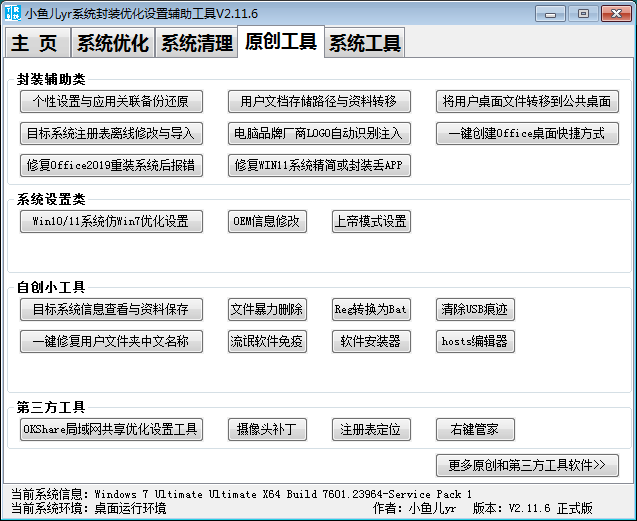Click the OEM信息修改 button

tap(267, 221)
